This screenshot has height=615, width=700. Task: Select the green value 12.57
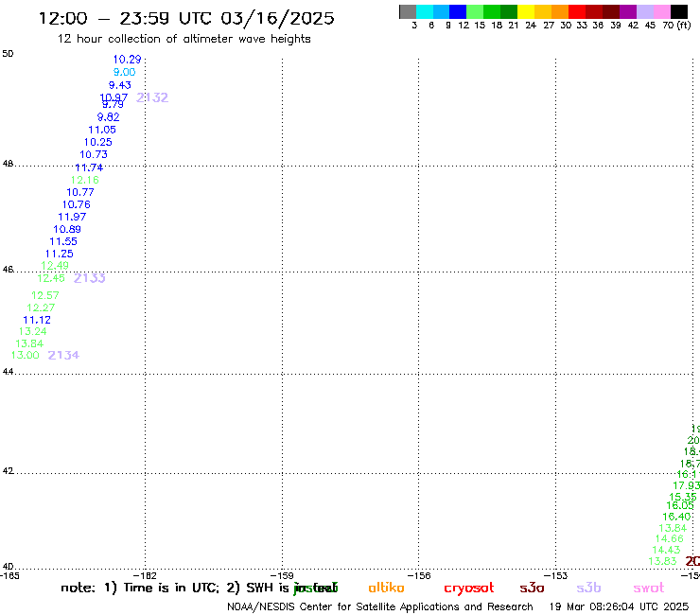pos(45,295)
